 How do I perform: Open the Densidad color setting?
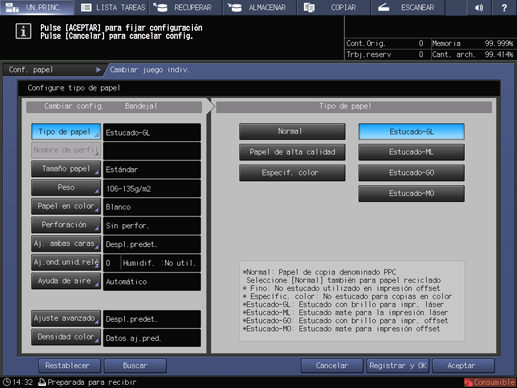[66, 337]
